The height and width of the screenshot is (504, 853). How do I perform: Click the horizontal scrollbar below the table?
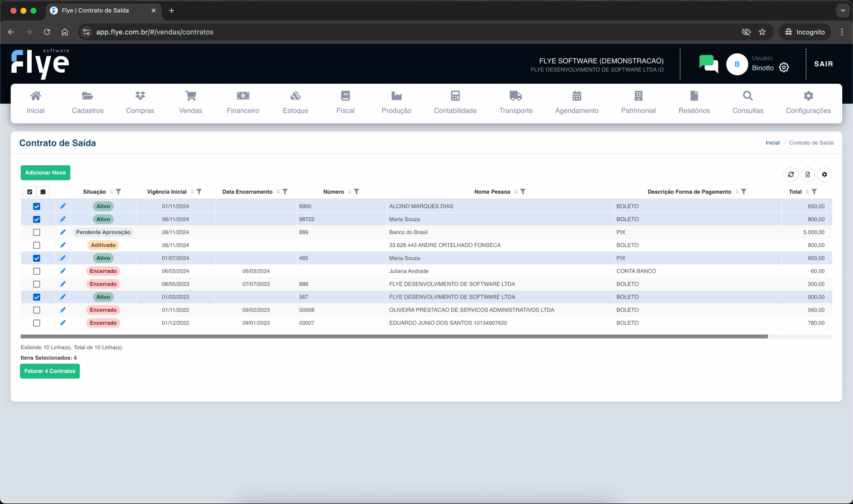pos(394,337)
